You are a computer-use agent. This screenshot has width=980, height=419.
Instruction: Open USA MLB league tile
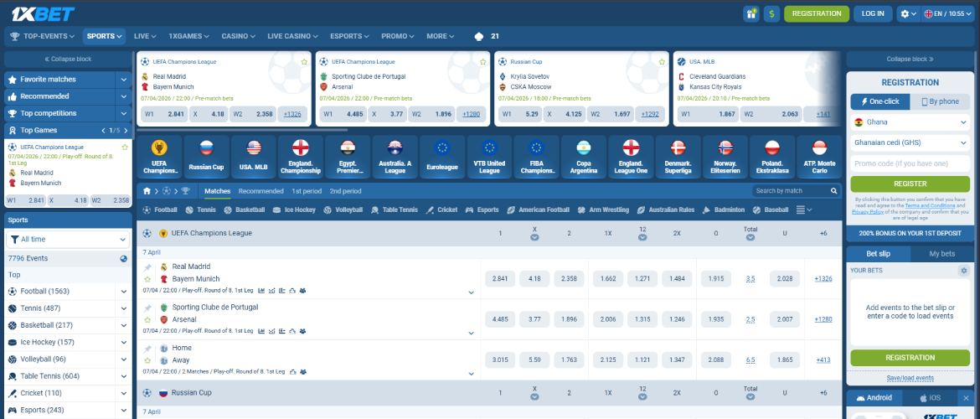click(x=253, y=157)
